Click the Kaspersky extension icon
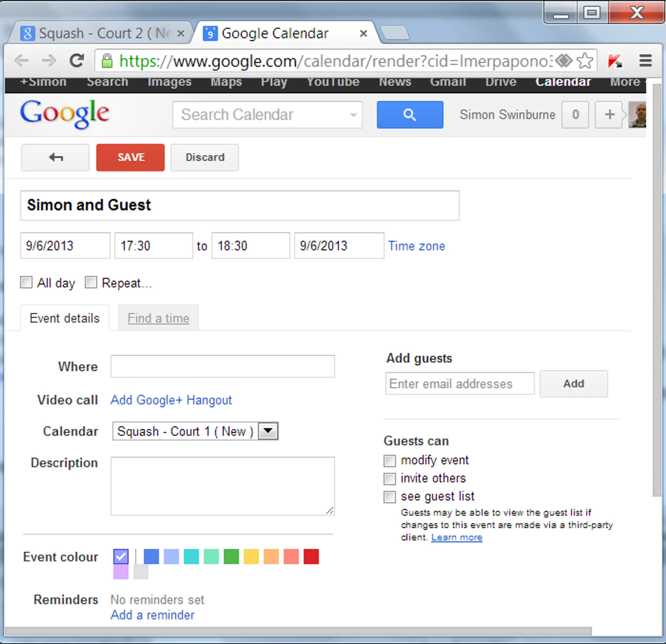Screen dimensions: 666x644 click(x=615, y=61)
